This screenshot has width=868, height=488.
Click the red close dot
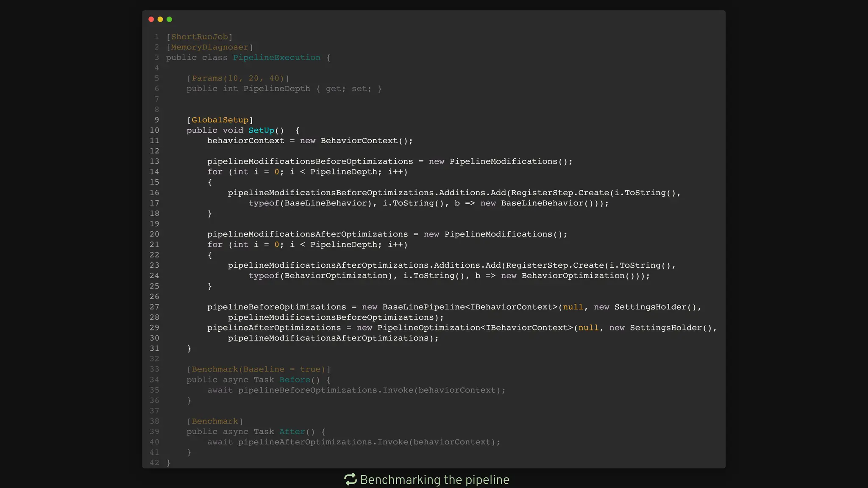151,19
